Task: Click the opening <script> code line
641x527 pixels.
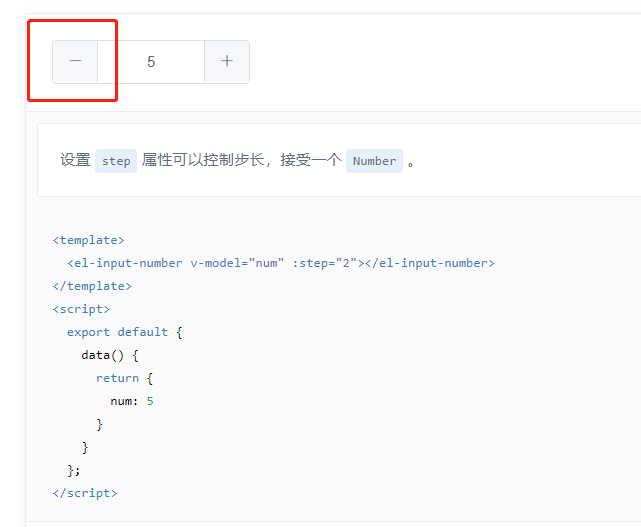Action: (81, 309)
